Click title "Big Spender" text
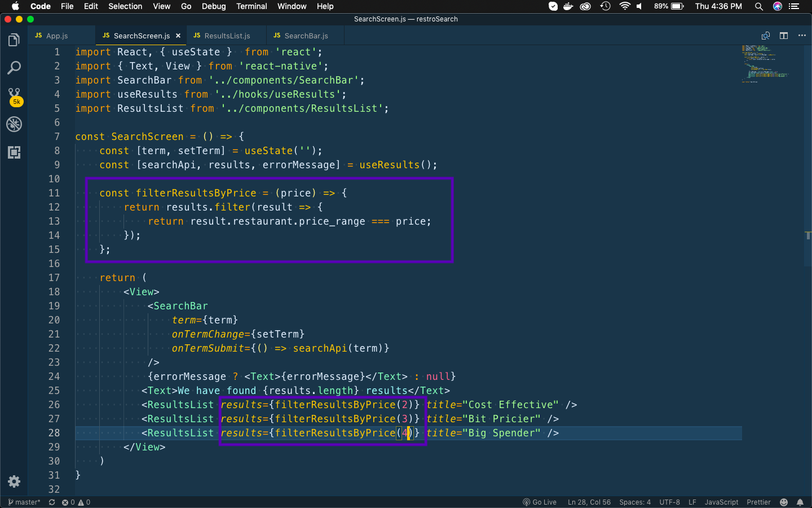The height and width of the screenshot is (508, 812). coord(501,433)
